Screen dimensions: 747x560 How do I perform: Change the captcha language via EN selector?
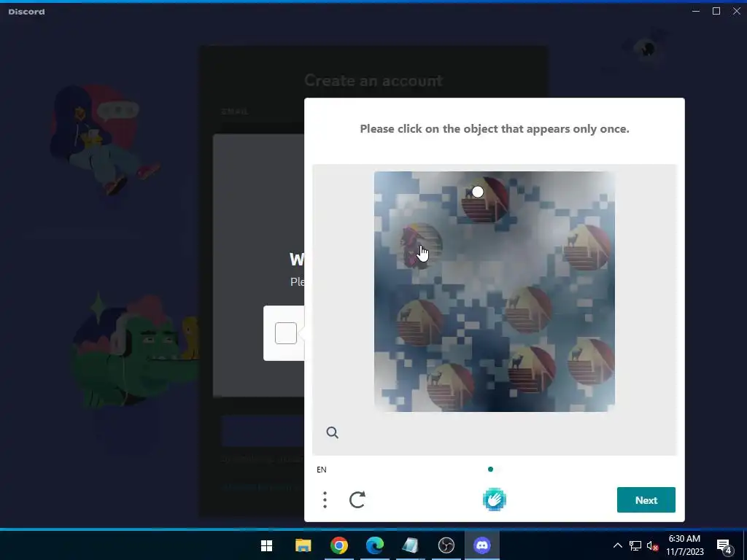322,470
